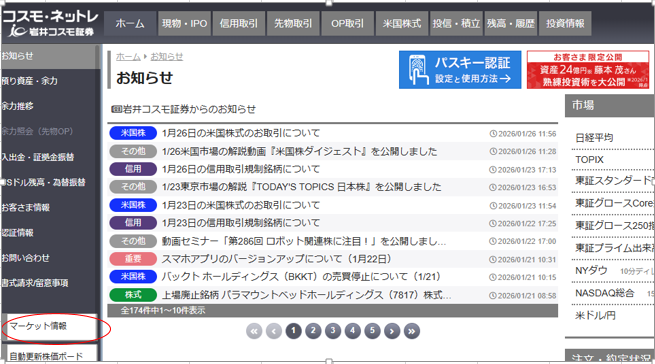
Task: Open the 先物取引 tab
Action: click(293, 23)
